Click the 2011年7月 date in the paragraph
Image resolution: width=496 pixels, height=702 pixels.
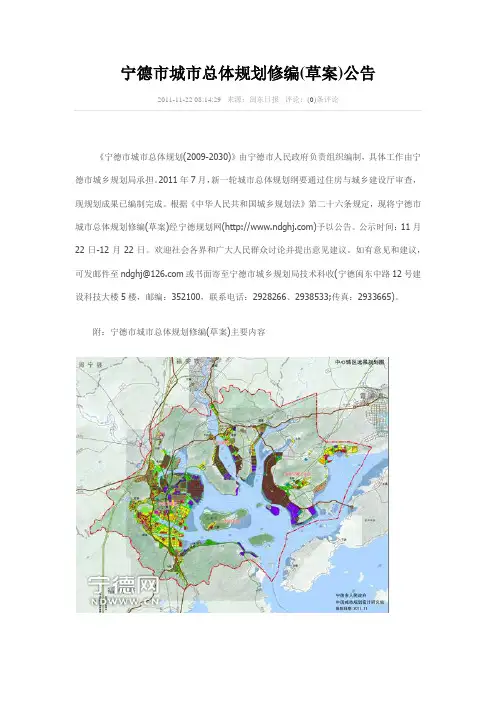click(x=181, y=180)
